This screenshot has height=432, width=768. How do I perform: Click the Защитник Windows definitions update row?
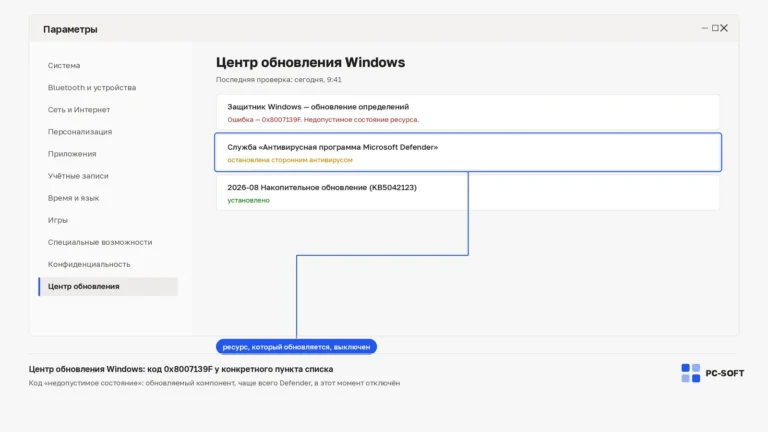click(468, 112)
